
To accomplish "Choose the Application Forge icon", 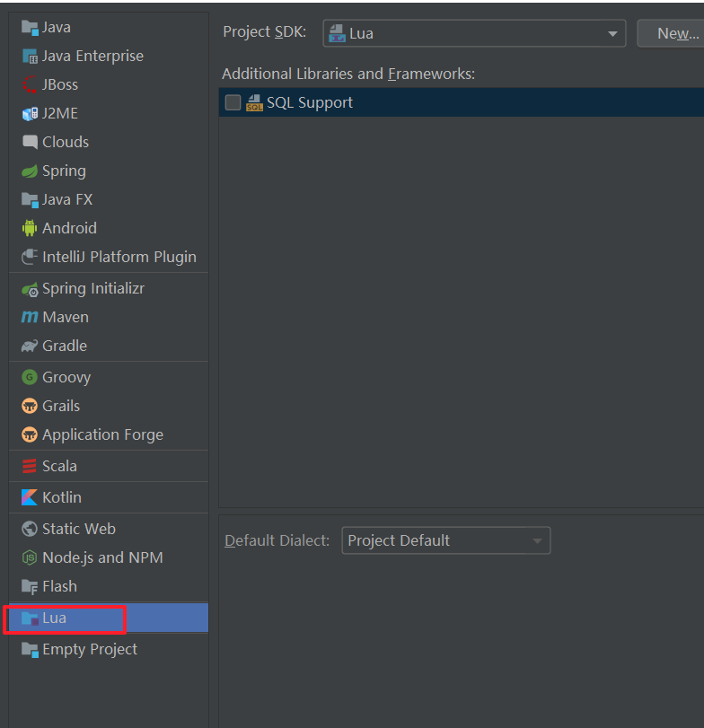I will pos(30,435).
